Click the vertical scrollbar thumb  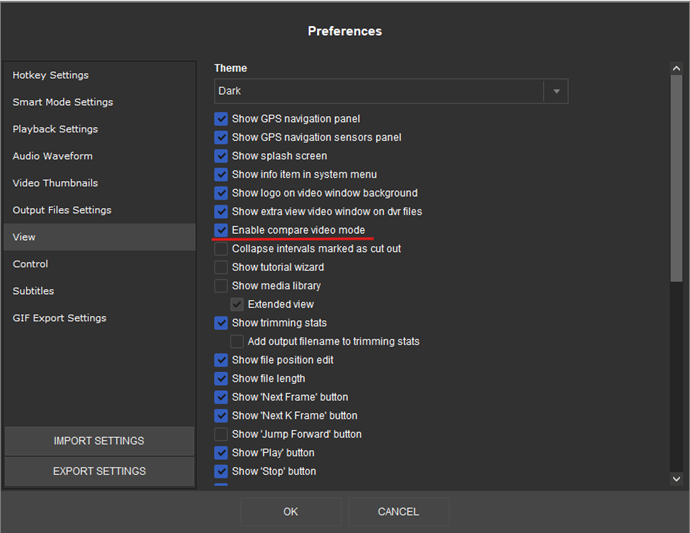point(676,178)
